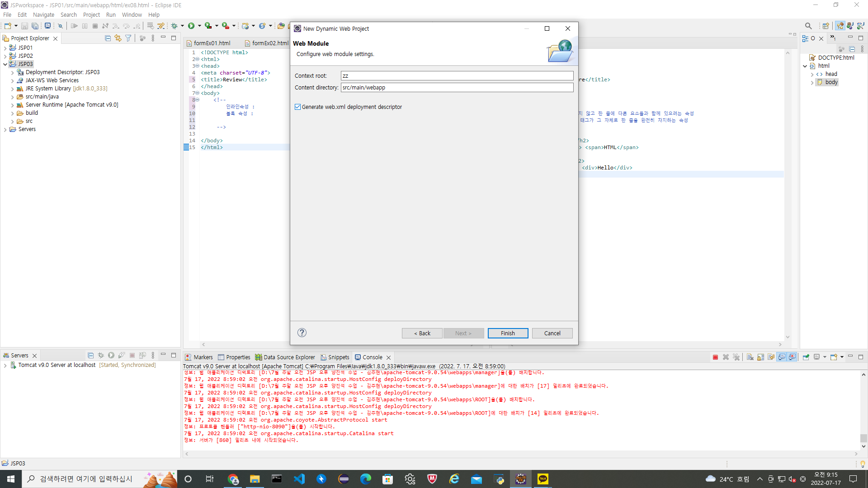Expand the body node in Outline
The image size is (868, 488).
click(x=812, y=83)
